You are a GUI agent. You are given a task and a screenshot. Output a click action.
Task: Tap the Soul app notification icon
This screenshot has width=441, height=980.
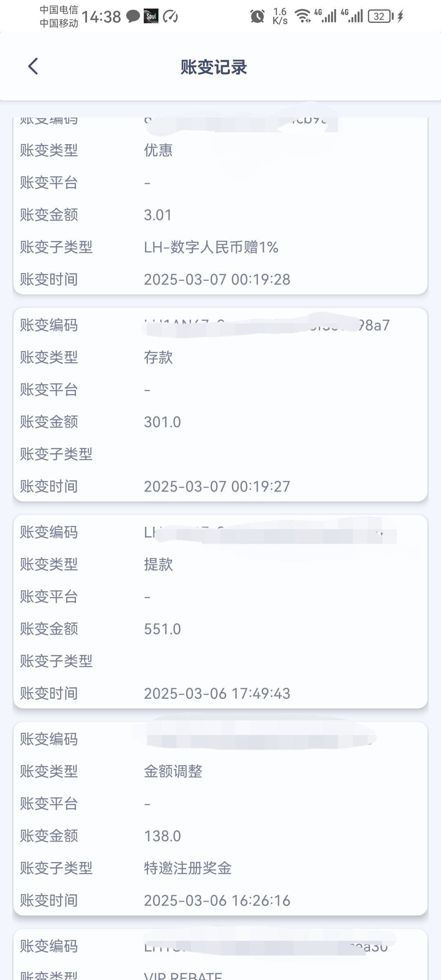151,16
